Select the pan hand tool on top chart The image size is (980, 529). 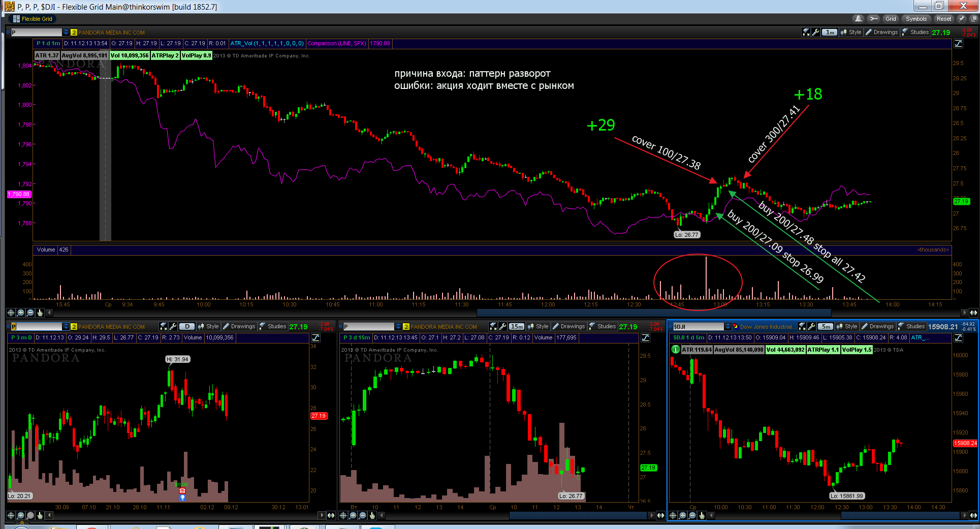point(40,313)
